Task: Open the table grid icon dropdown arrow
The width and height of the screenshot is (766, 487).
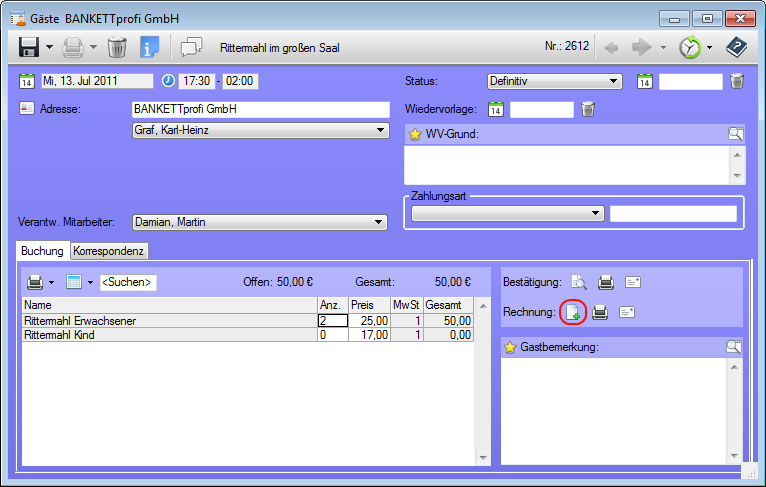Action: tap(90, 282)
